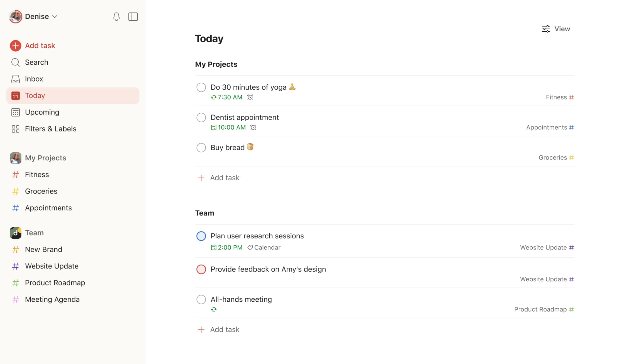
Task: Click the recurring task icon on yoga task
Action: point(213,97)
